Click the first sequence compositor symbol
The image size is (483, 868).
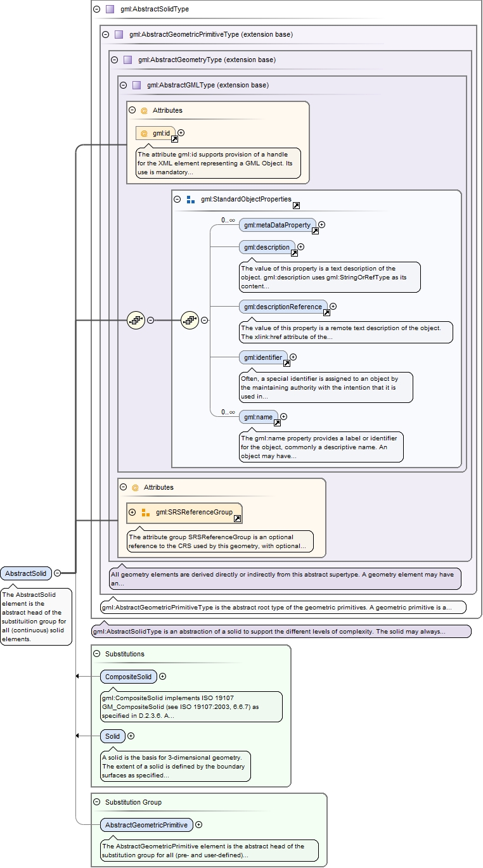136,320
